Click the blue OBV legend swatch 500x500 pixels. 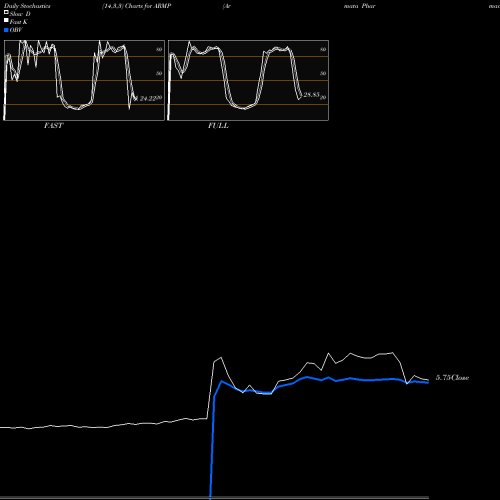tap(6, 30)
